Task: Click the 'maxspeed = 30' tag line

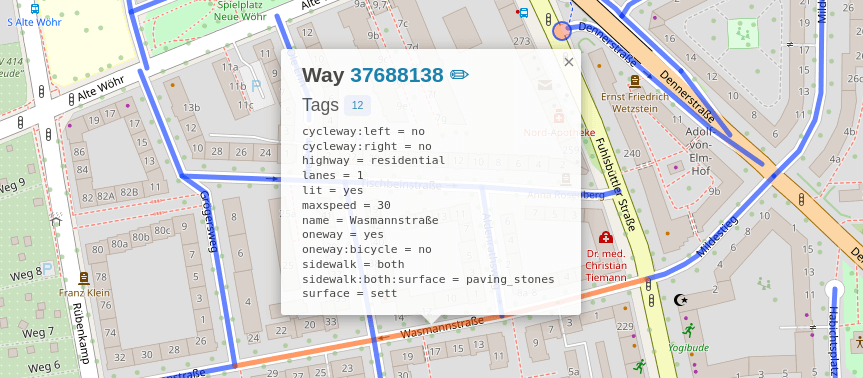Action: pyautogui.click(x=346, y=205)
